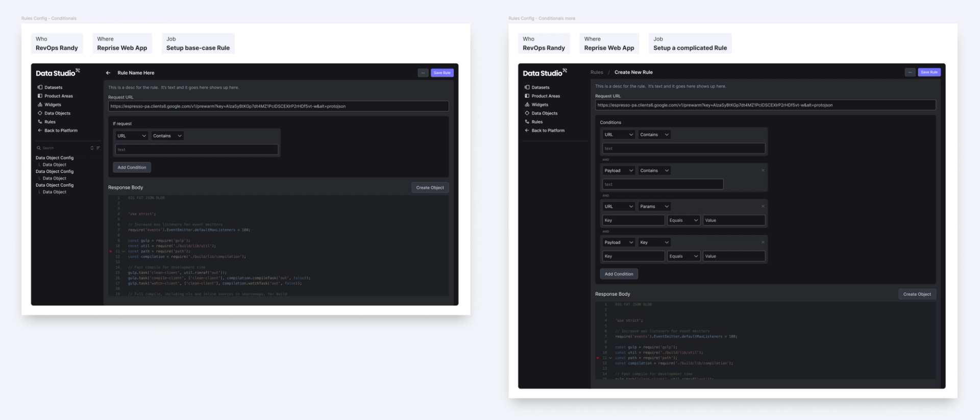Open the Payload dropdown beside Contains
This screenshot has width=980, height=420.
point(619,170)
